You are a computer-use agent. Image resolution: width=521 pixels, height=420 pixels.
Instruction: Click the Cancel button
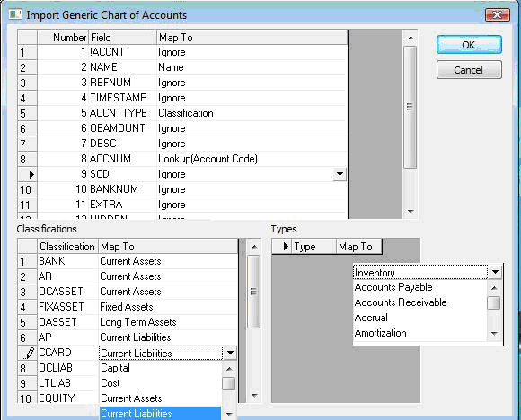point(469,70)
